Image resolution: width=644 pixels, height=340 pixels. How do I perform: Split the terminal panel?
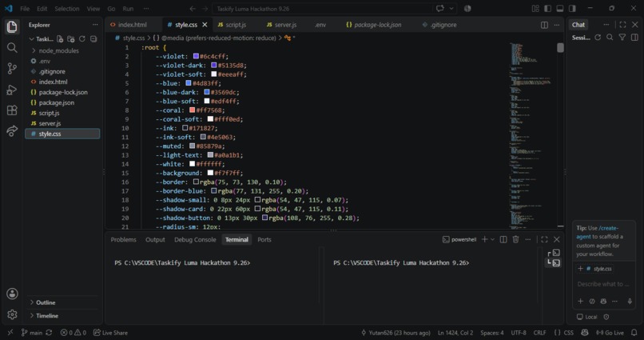tap(503, 239)
